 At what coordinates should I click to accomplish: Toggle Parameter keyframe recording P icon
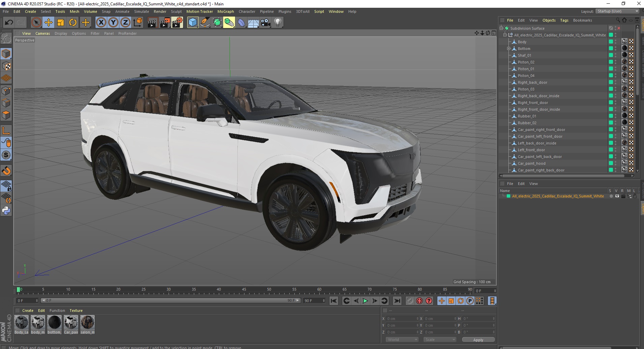pyautogui.click(x=470, y=301)
